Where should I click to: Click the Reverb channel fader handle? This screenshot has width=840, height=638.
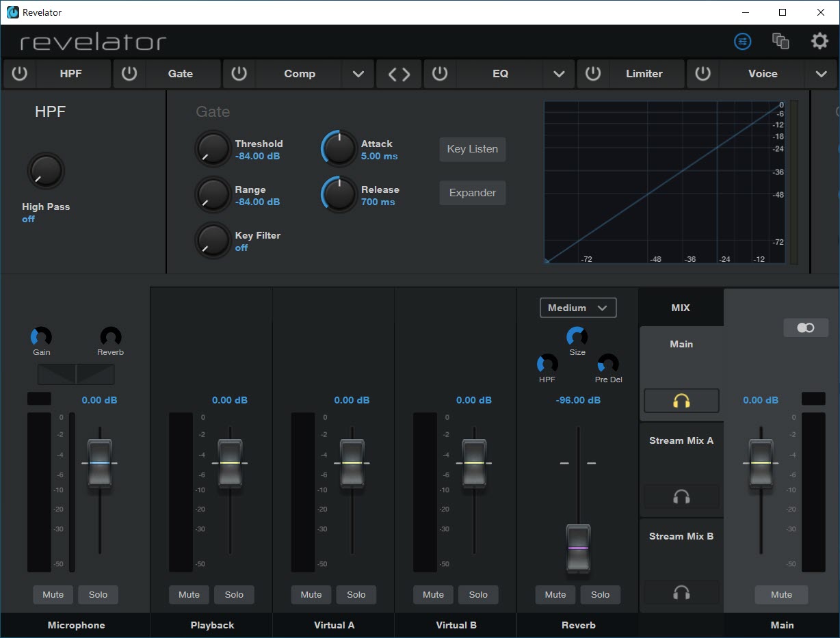pos(578,548)
